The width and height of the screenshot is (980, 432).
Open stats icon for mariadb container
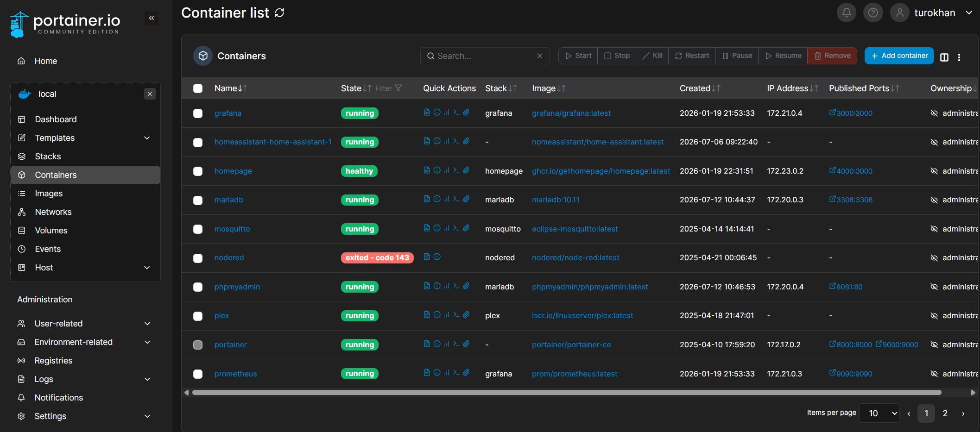tap(447, 199)
